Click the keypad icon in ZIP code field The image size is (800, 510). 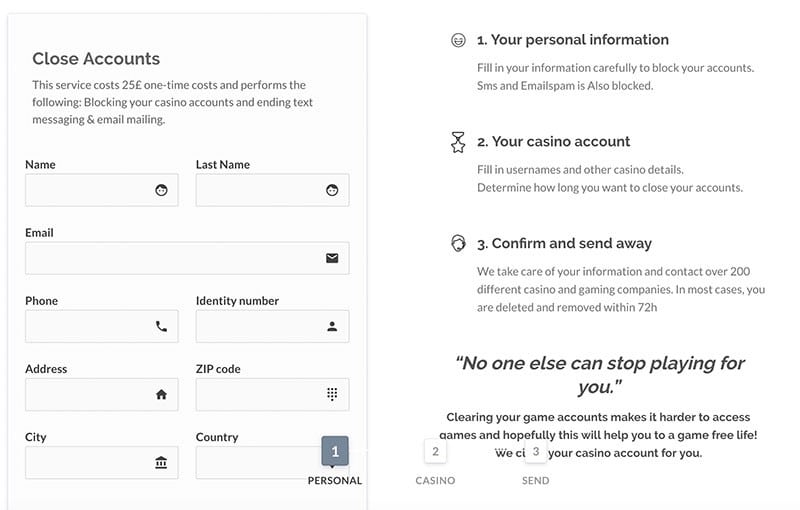pyautogui.click(x=332, y=394)
